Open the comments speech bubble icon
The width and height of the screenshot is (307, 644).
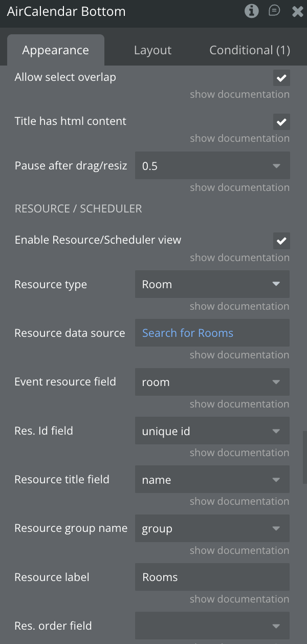point(275,11)
